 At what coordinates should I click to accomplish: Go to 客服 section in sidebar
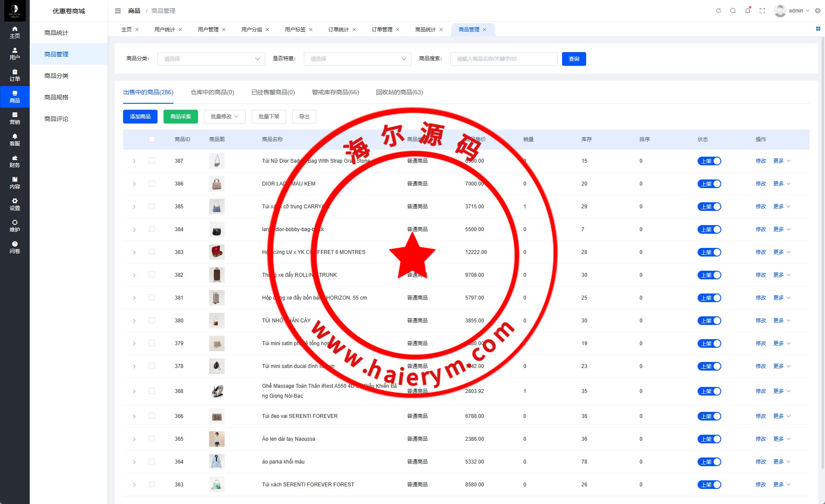pos(15,140)
